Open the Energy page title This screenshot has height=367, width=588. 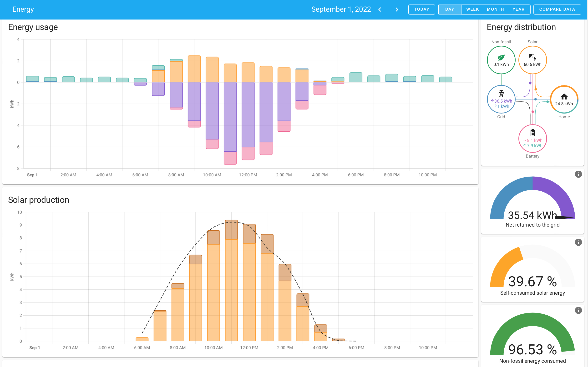click(x=23, y=9)
